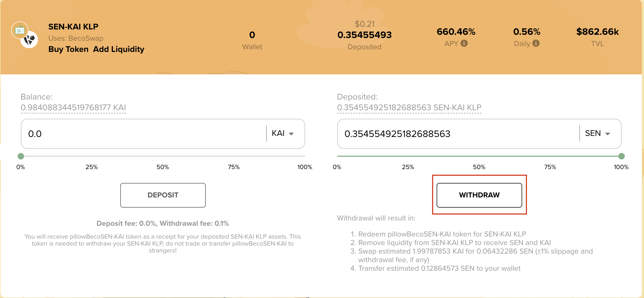644x298 pixels.
Task: Click the 0.56% Daily value
Action: pos(527,32)
